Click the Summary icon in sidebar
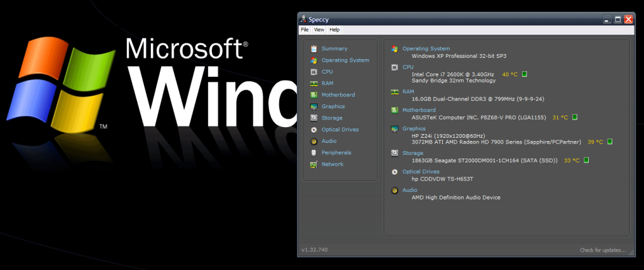 pyautogui.click(x=313, y=48)
